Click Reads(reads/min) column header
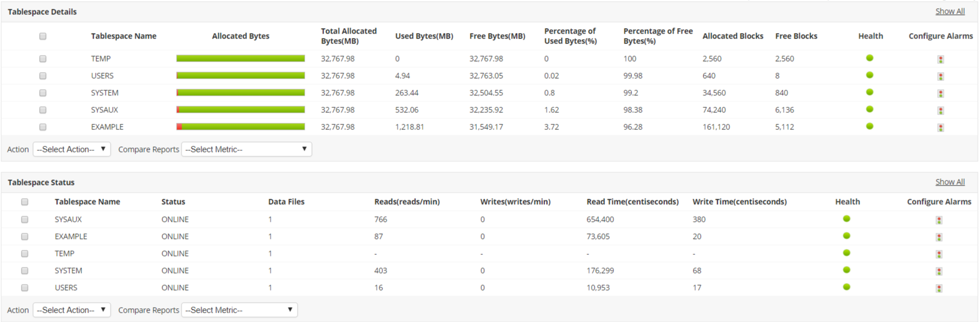This screenshot has height=322, width=980. pyautogui.click(x=407, y=202)
